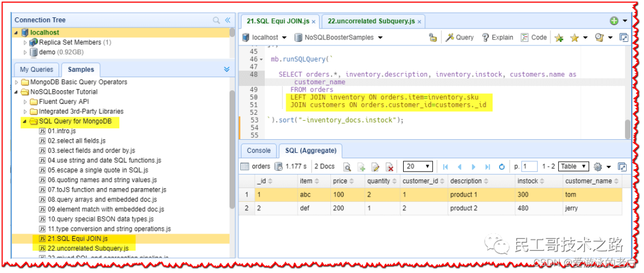Click the tom cell in results table
Viewport: 644px width, 273px height.
(x=592, y=195)
